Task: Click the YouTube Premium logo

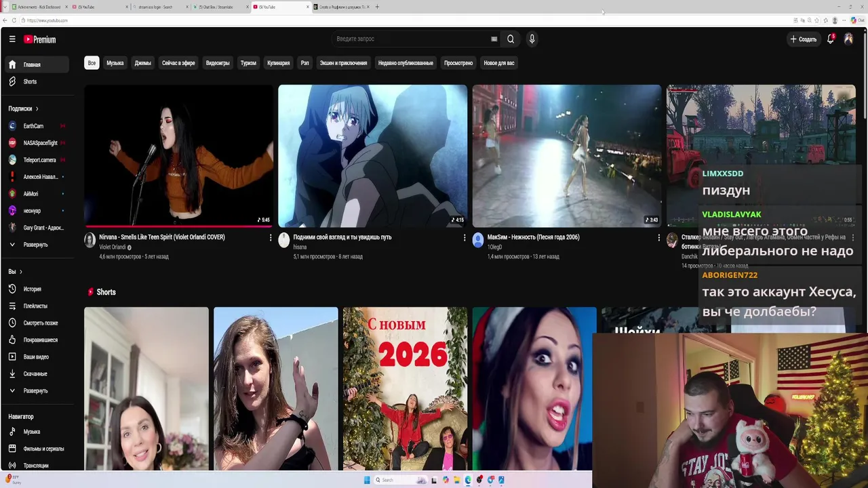Action: pos(39,39)
